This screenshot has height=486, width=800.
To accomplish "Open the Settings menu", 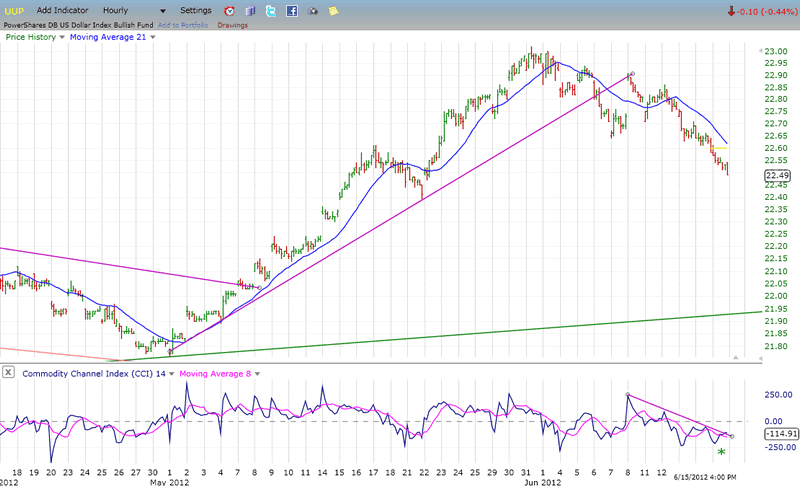I will [x=196, y=10].
